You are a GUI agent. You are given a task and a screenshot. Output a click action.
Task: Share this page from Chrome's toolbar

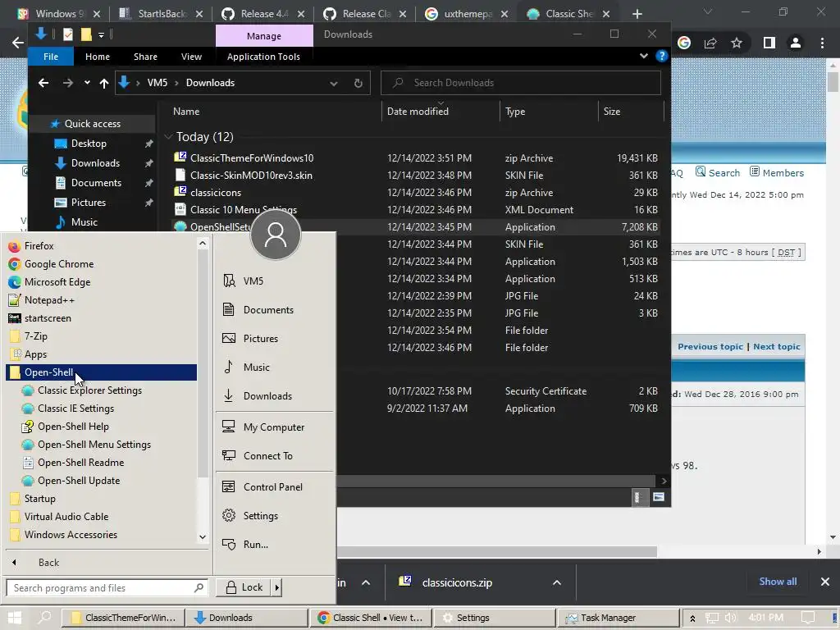tap(710, 43)
